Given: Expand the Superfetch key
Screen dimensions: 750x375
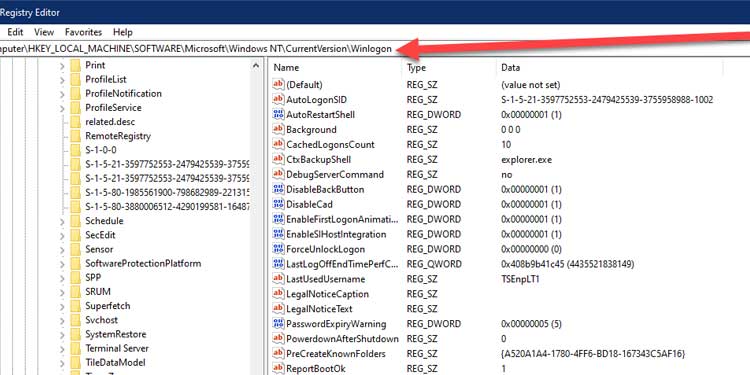Looking at the screenshot, I should pos(62,306).
